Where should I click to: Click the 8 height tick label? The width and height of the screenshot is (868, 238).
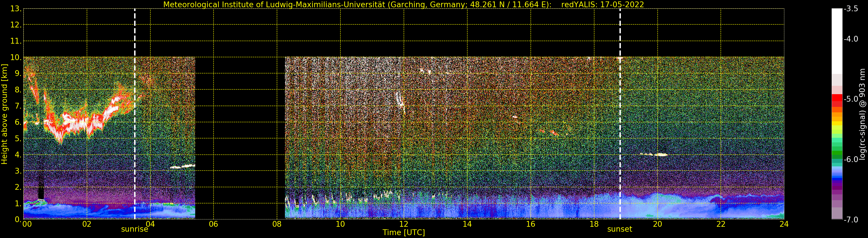click(18, 90)
